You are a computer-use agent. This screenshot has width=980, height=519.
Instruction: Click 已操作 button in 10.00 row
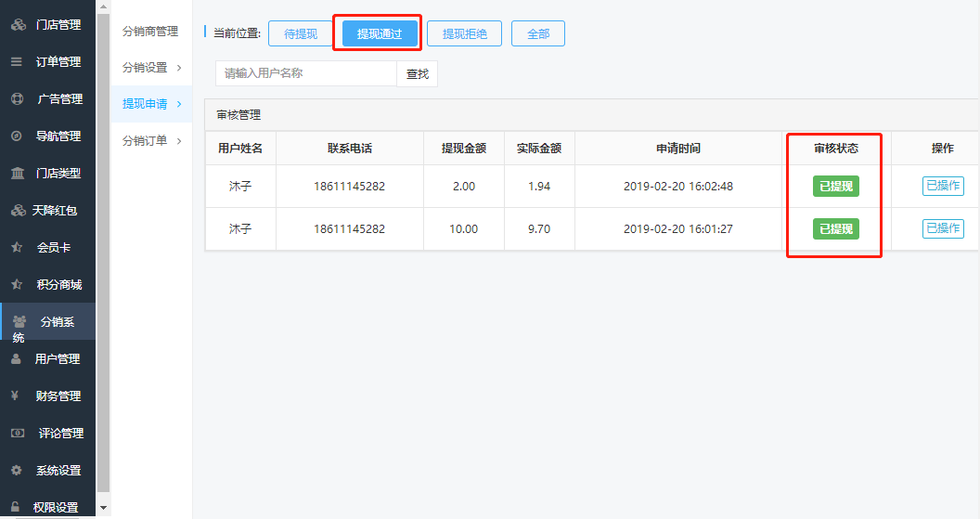tap(943, 228)
